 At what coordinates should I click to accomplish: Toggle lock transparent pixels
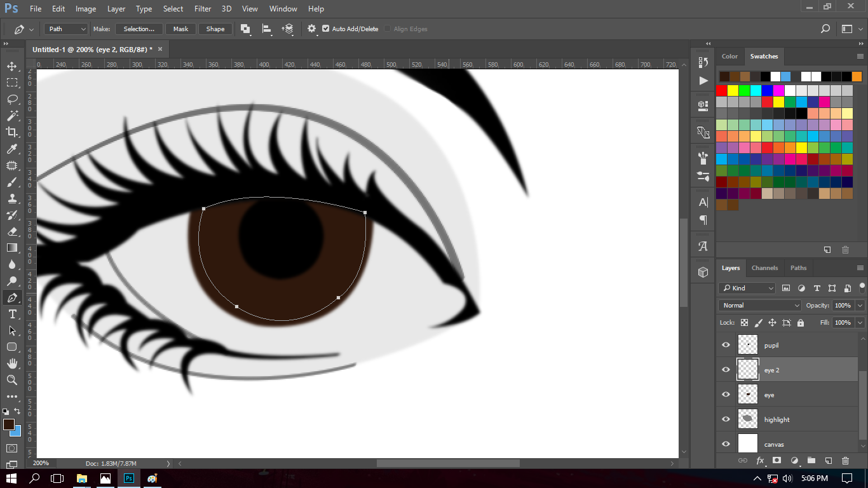744,323
